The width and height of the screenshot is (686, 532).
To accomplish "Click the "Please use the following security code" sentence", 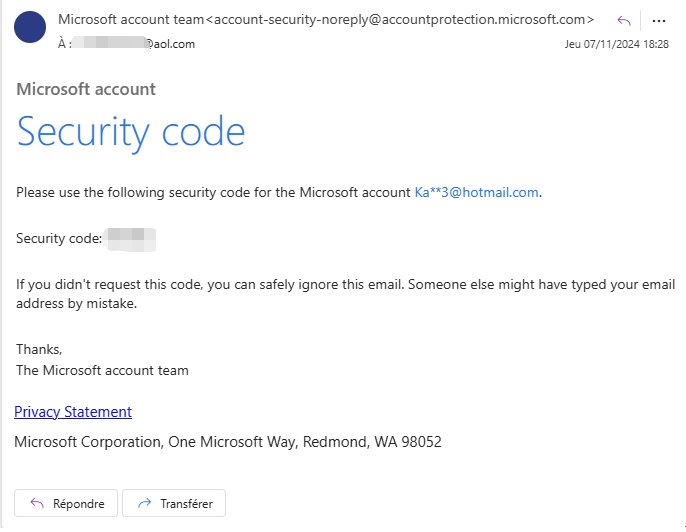I will (214, 192).
